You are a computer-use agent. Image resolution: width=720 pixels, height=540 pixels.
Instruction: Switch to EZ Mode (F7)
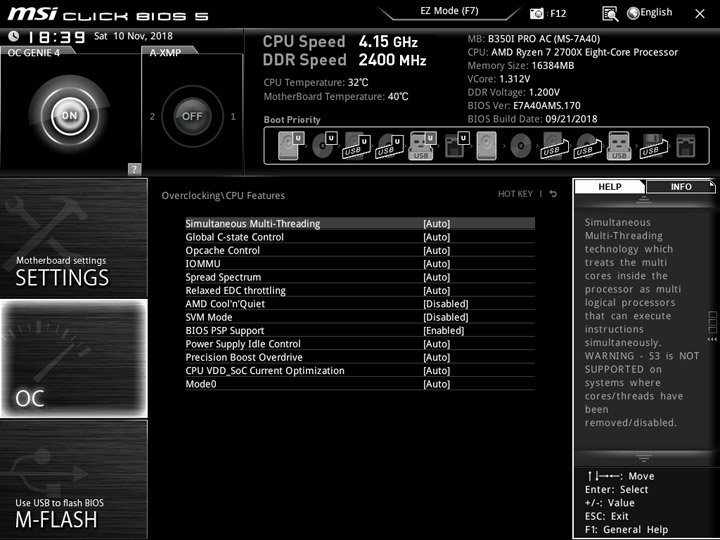(x=449, y=11)
